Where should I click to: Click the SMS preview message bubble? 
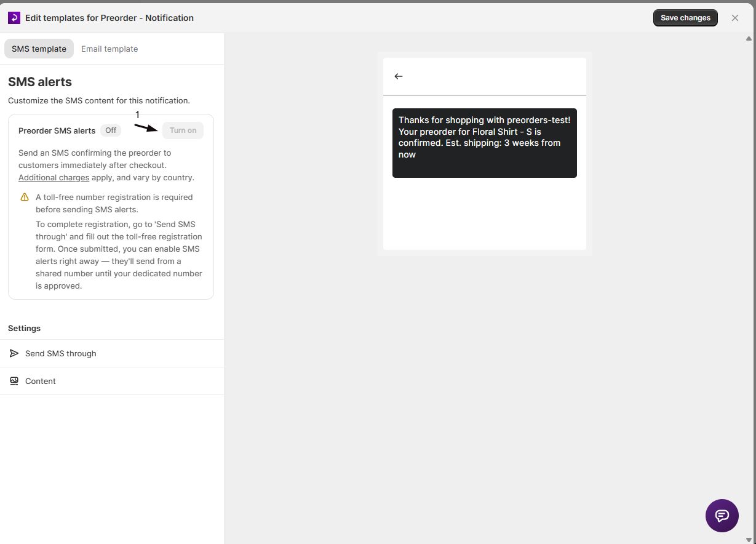[x=485, y=143]
